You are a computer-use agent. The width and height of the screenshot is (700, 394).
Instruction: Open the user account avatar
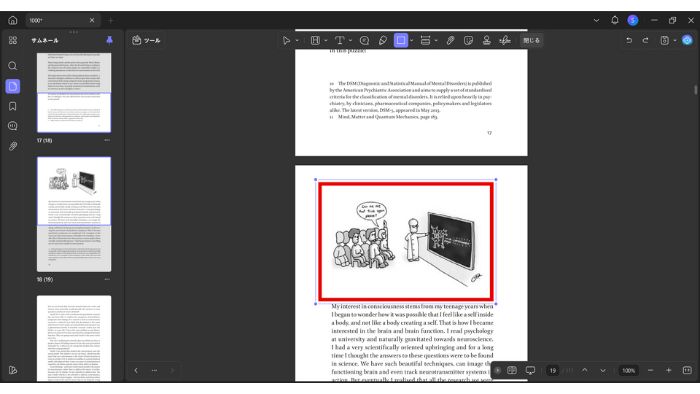[633, 20]
